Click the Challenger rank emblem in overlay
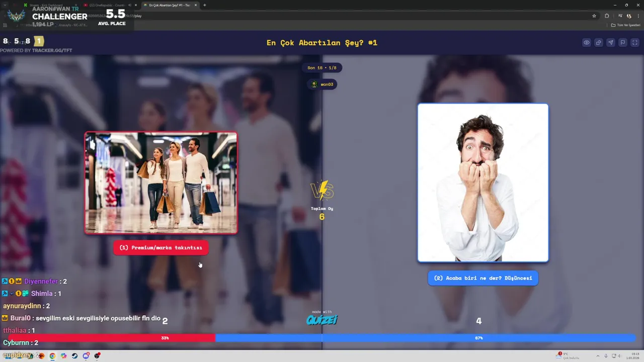Image resolution: width=644 pixels, height=362 pixels. [x=16, y=16]
